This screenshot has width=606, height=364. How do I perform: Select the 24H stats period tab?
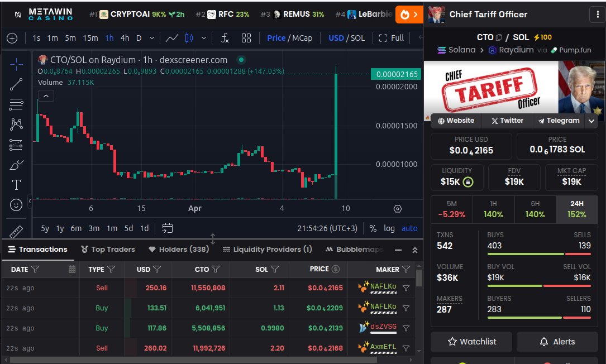point(576,209)
